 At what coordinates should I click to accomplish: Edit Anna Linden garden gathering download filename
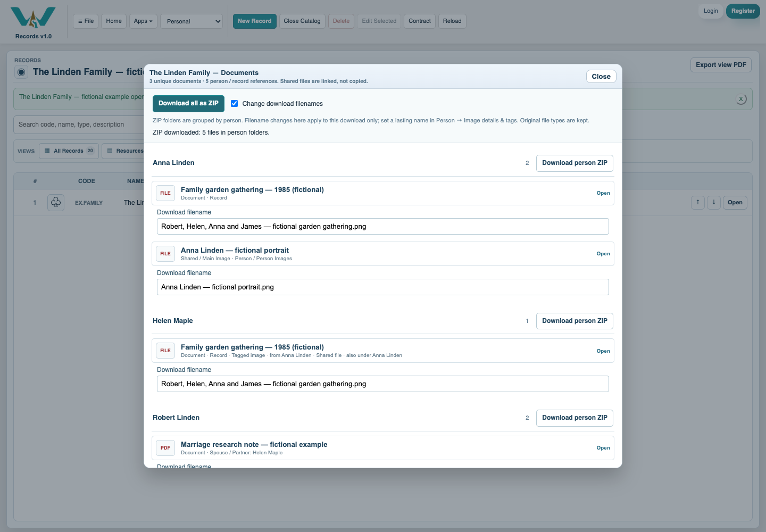(383, 227)
